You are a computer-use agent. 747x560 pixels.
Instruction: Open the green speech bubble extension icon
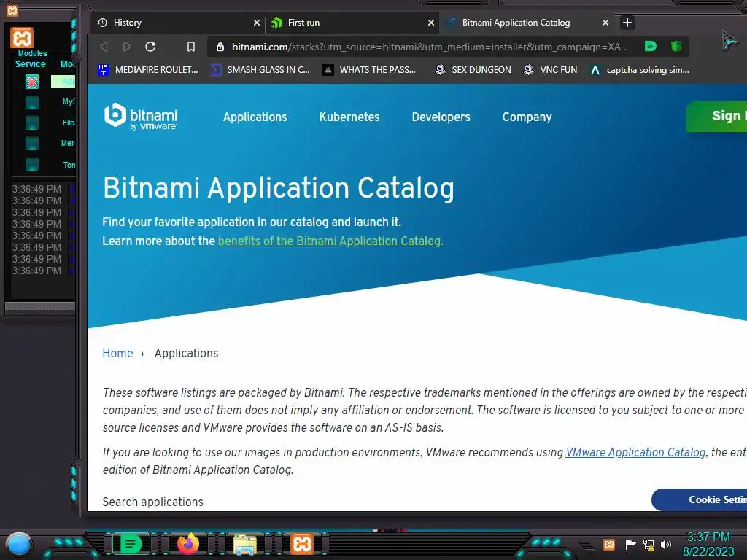(651, 46)
